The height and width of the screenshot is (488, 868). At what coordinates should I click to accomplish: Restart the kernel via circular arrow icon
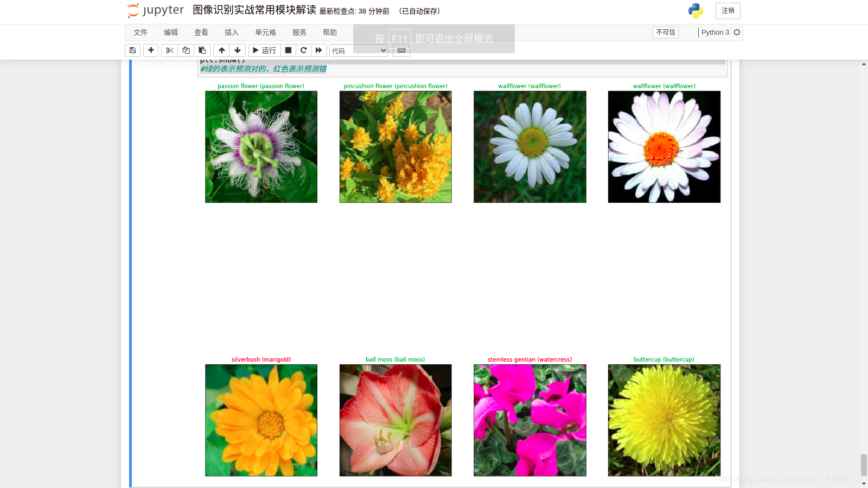pyautogui.click(x=303, y=50)
